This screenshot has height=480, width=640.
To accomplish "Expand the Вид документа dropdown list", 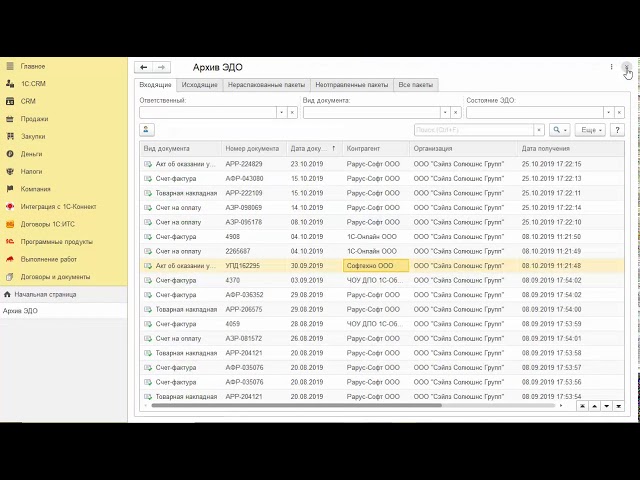I will tap(444, 113).
